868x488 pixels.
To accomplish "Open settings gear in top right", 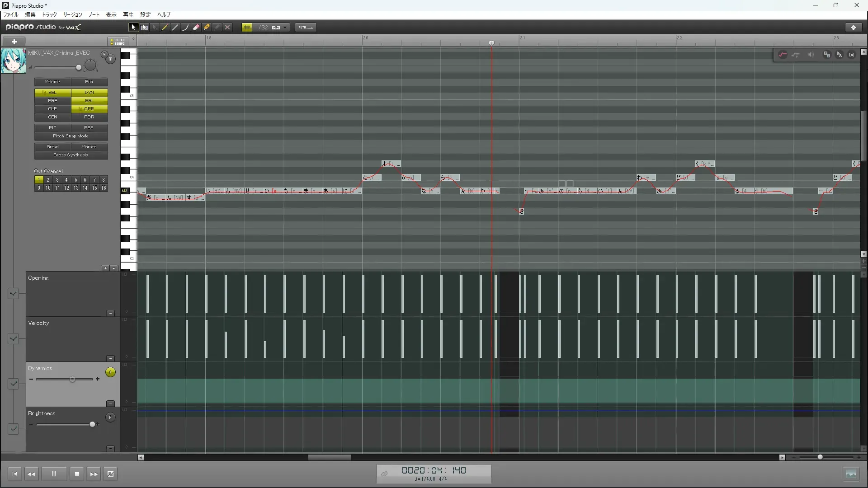I will (854, 28).
